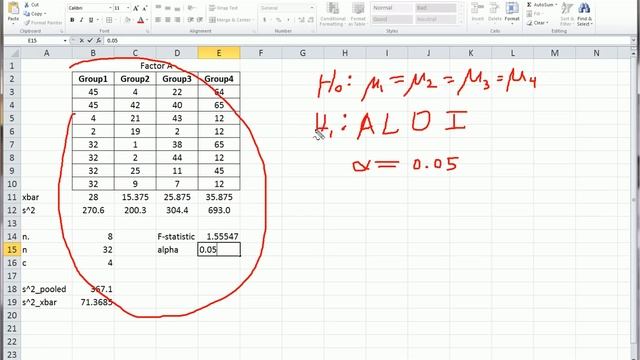The image size is (640, 360).
Task: Apply the Bad cell style
Action: coord(436,8)
